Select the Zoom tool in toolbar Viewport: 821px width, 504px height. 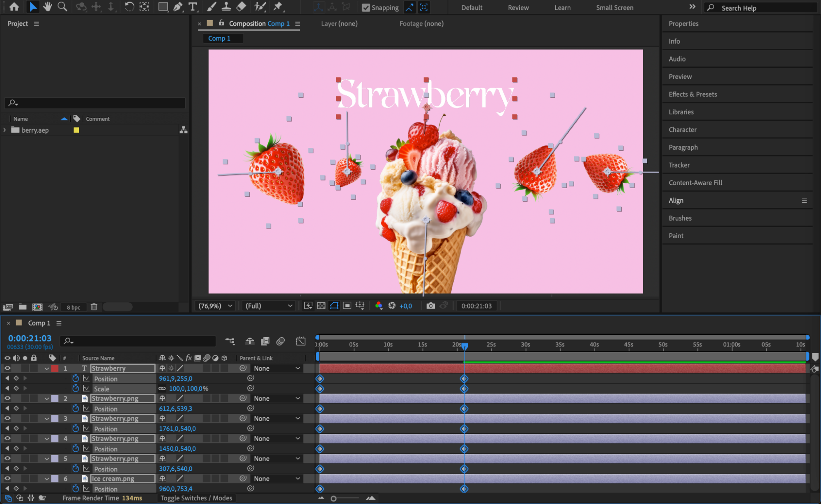click(62, 7)
